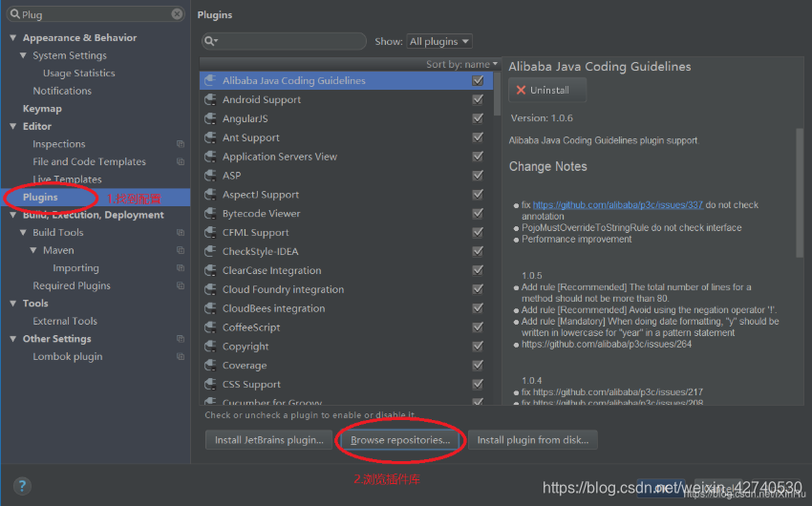Click the Cloud Foundry integration plugin icon
Viewport: 812px width, 506px height.
pos(210,289)
